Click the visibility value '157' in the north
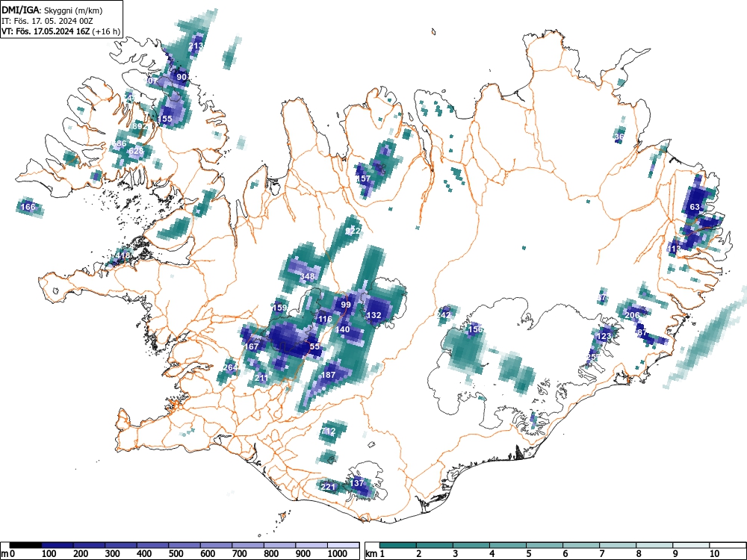Viewport: 747px width, 560px height. coord(364,178)
